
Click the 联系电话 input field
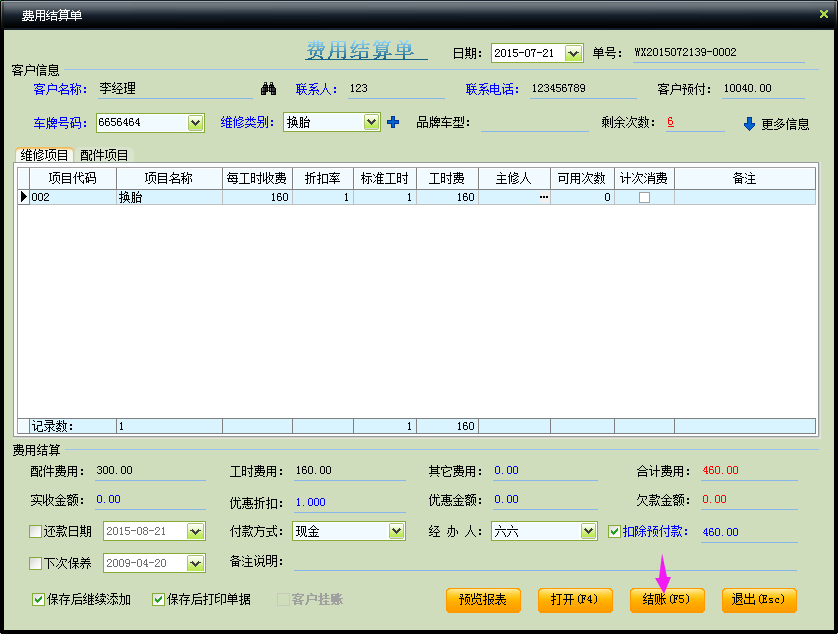coord(583,89)
